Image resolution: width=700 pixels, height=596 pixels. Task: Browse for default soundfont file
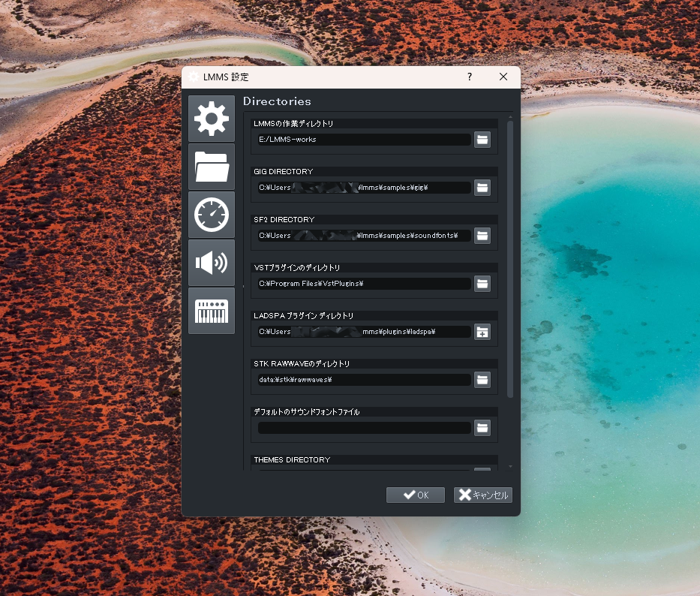[x=482, y=428]
